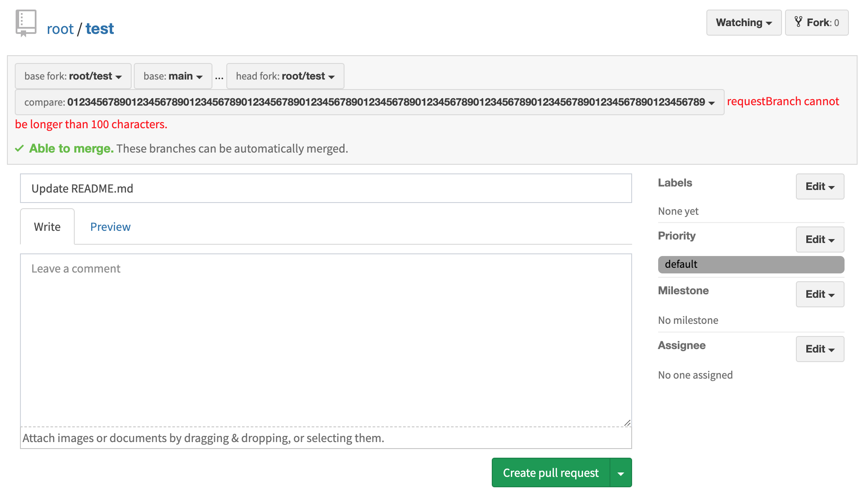Open the root user link
The image size is (868, 499).
coord(60,29)
